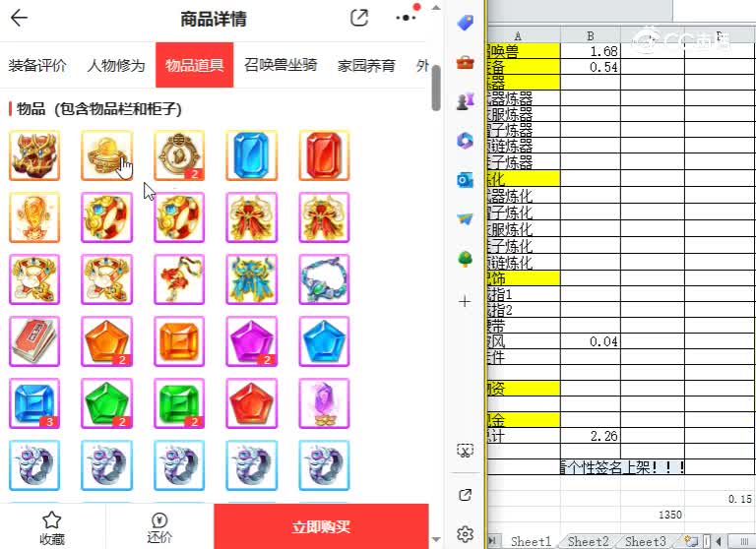Select the orange square gem
This screenshot has height=549, width=756.
(179, 341)
